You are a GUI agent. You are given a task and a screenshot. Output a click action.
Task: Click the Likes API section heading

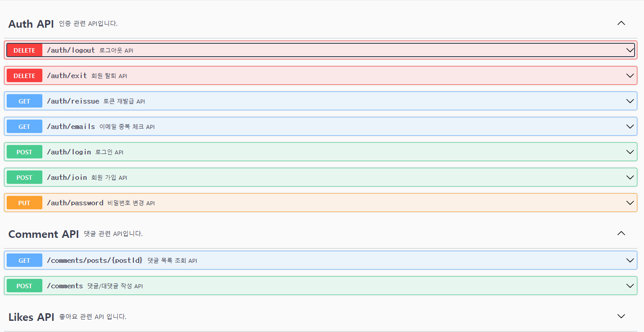click(31, 317)
